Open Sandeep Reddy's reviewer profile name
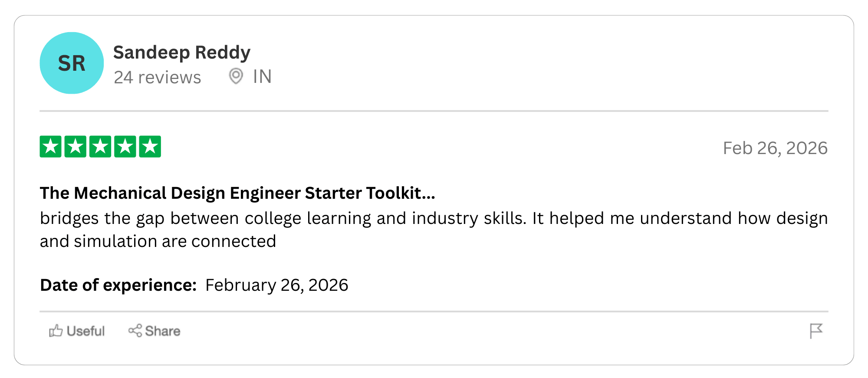868x378 pixels. tap(181, 53)
